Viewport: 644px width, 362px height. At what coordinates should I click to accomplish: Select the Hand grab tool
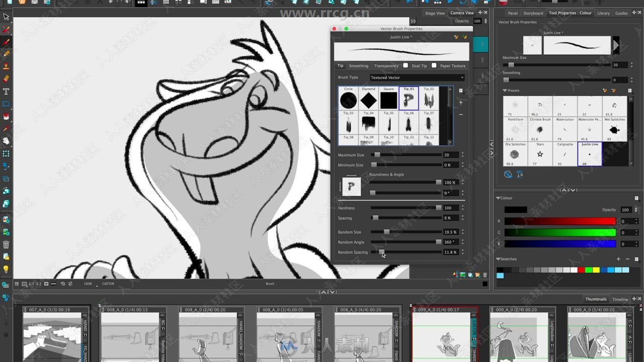[6, 141]
